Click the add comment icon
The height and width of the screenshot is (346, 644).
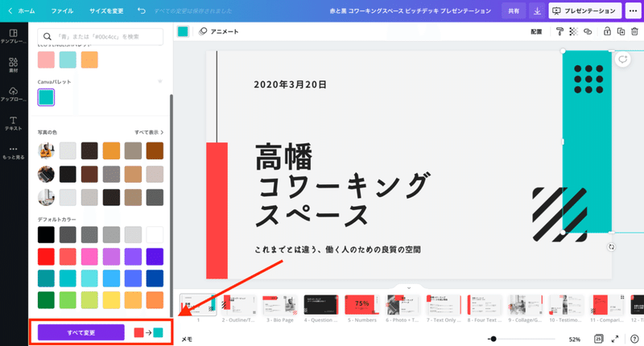(x=623, y=60)
